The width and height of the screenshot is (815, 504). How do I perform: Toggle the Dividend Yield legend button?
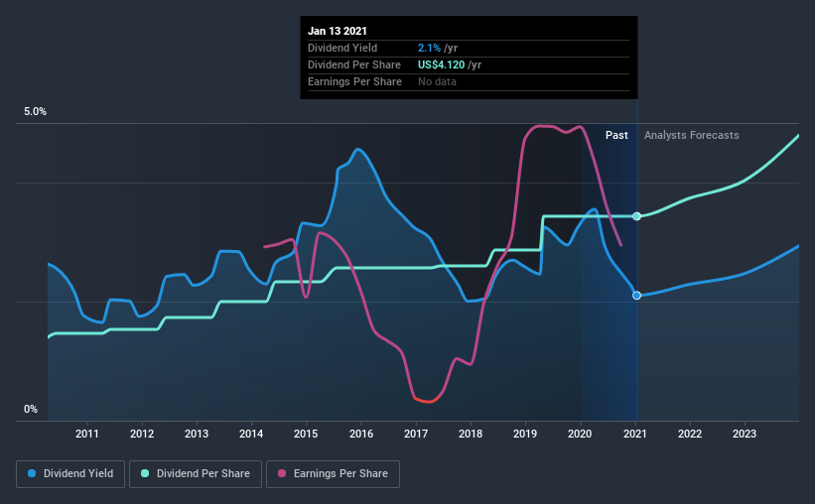point(70,474)
